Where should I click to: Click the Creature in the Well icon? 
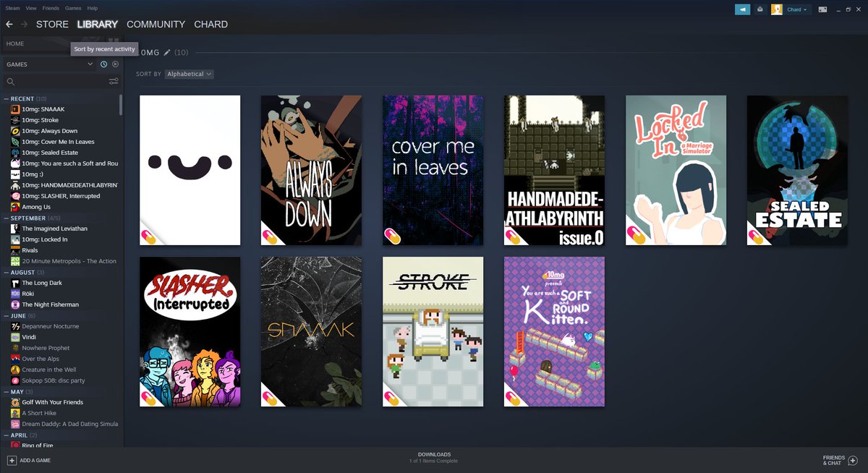pyautogui.click(x=15, y=370)
